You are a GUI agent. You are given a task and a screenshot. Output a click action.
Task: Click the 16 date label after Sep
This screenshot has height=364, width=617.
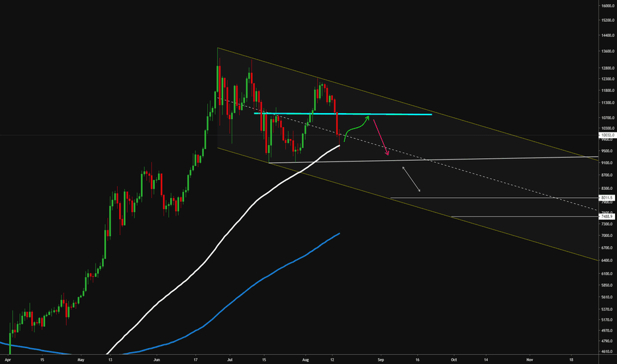(418, 359)
